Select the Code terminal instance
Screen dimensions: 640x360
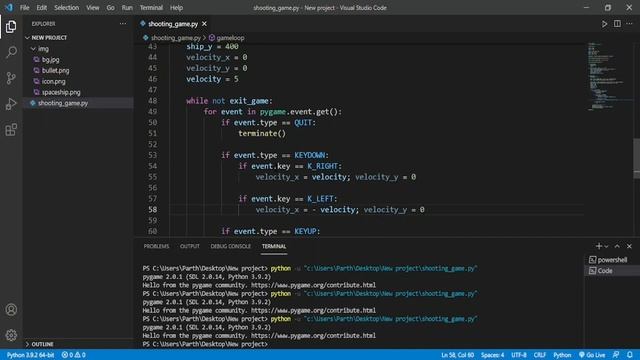coord(612,271)
